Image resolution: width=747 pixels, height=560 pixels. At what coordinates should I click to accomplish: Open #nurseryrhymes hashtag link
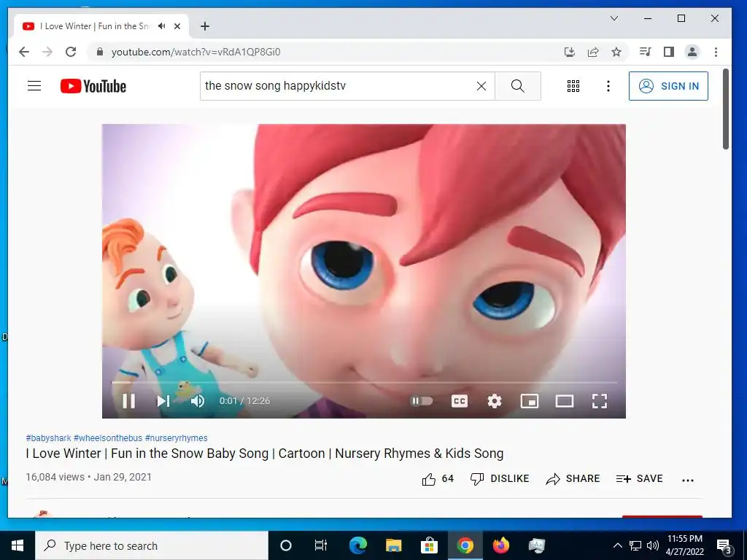[x=177, y=437]
